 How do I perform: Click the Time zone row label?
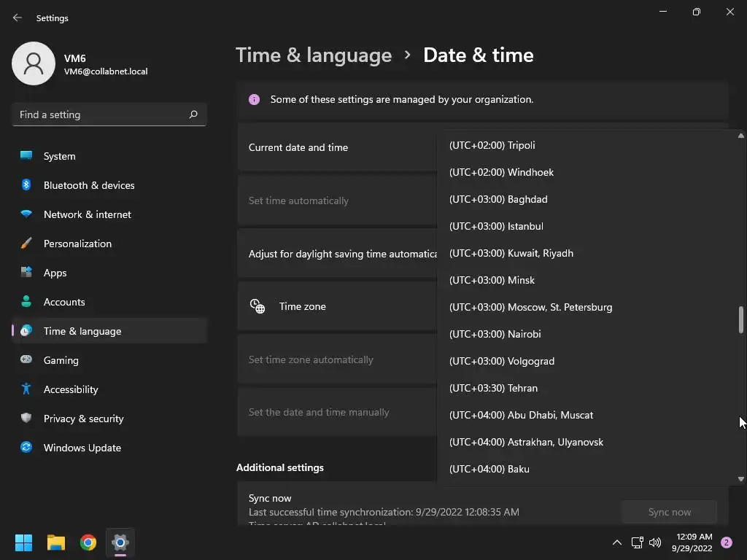[x=303, y=307]
